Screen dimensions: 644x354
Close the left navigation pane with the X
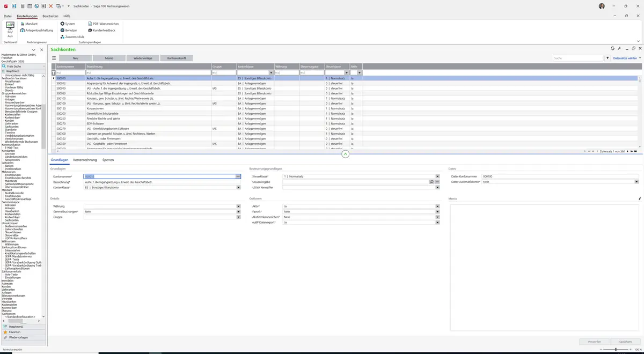(x=42, y=50)
